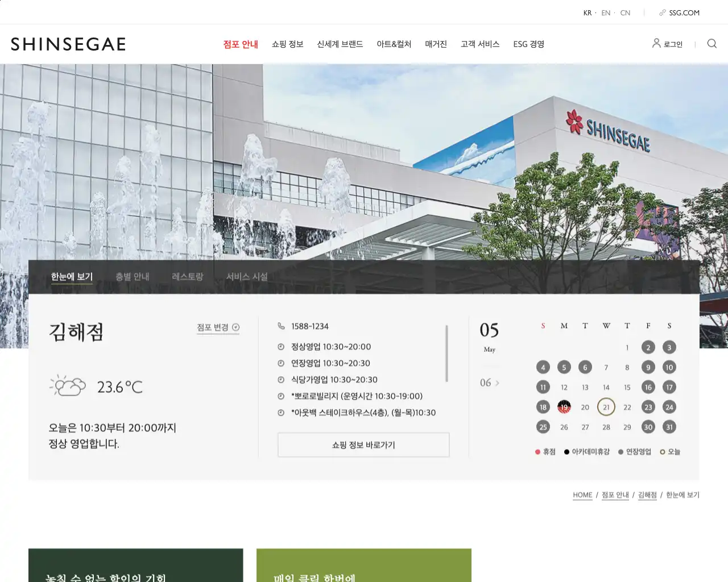Click clock icon beside 아웃백 스테이크하우스
The width and height of the screenshot is (728, 582).
click(281, 413)
